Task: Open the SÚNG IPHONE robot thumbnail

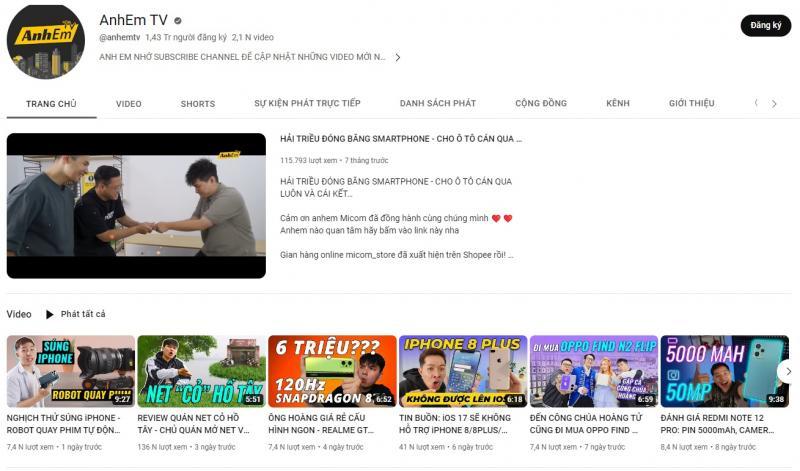Action: pyautogui.click(x=70, y=371)
